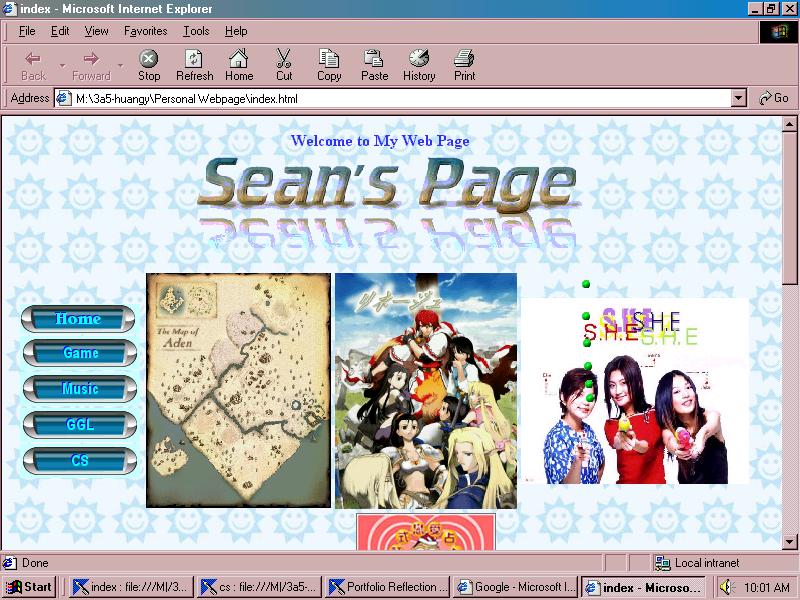The width and height of the screenshot is (800, 600).
Task: Click the vertical scrollbar thumb
Action: pyautogui.click(x=789, y=209)
